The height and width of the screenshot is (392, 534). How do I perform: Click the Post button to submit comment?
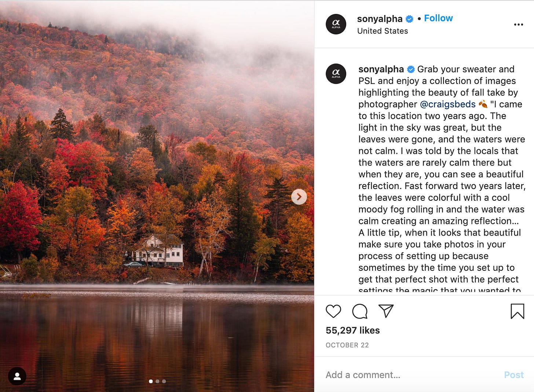point(514,375)
